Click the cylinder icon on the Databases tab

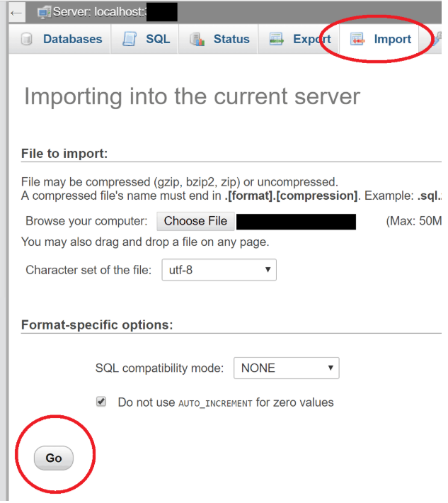[x=27, y=39]
